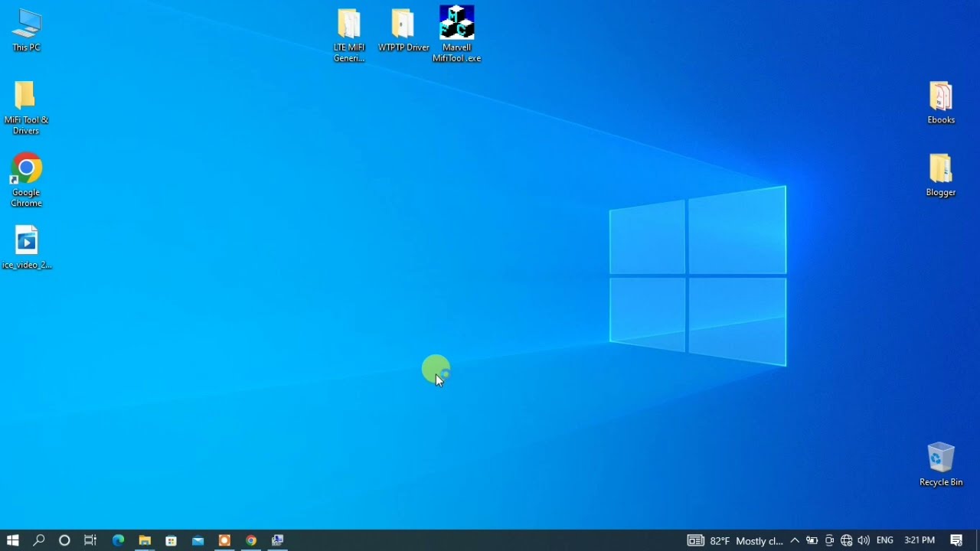Select the WTPTP Driver folder
The width and height of the screenshot is (980, 551).
click(x=403, y=31)
